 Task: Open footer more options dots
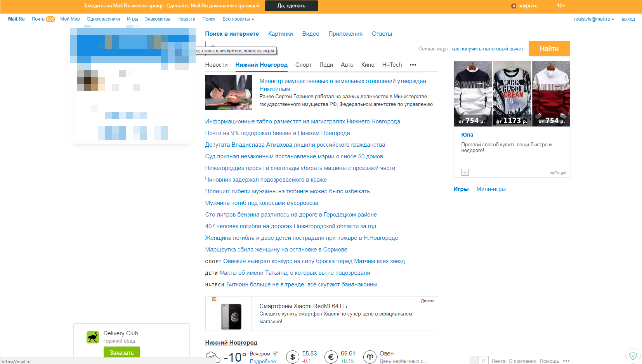566,361
